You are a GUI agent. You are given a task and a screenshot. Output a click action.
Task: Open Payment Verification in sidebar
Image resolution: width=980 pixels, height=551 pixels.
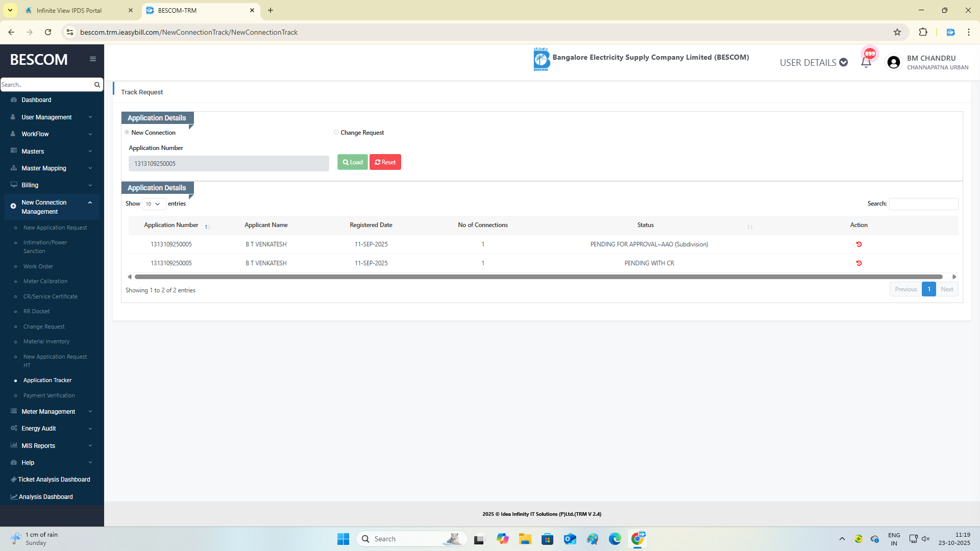pos(49,395)
